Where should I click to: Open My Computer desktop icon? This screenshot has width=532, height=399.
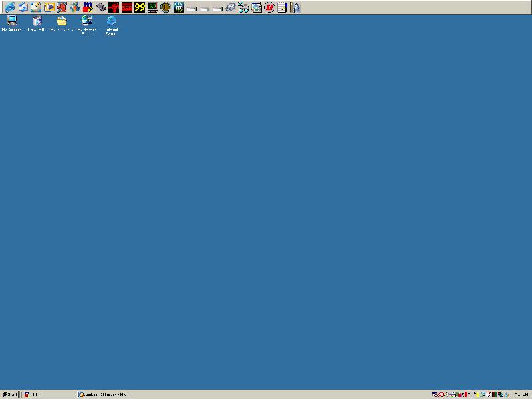pyautogui.click(x=12, y=21)
